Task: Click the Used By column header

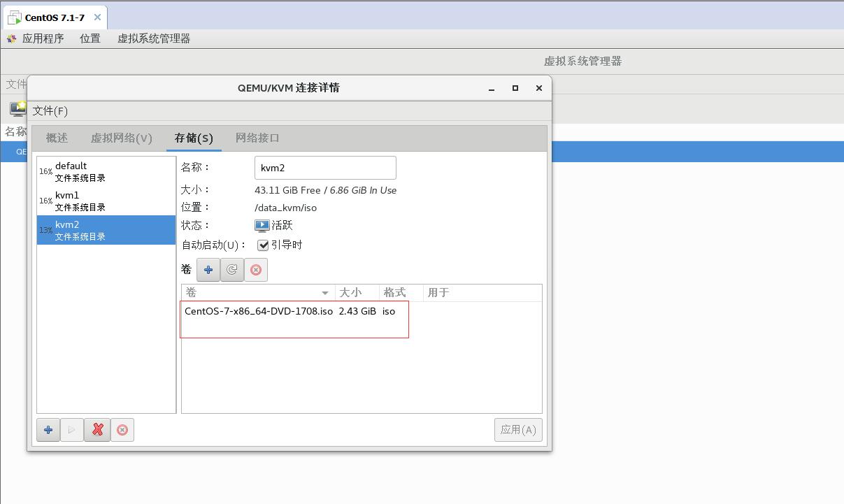Action: pyautogui.click(x=482, y=292)
